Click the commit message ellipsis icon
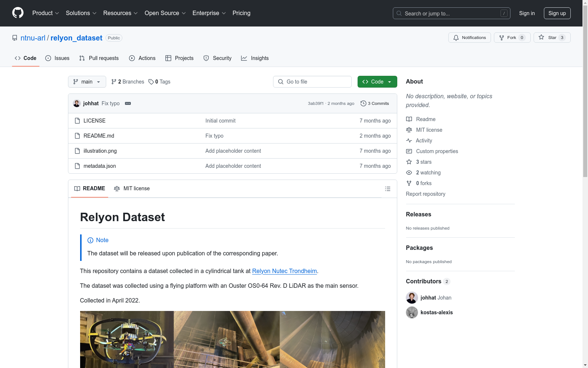Image resolution: width=588 pixels, height=368 pixels. point(128,103)
